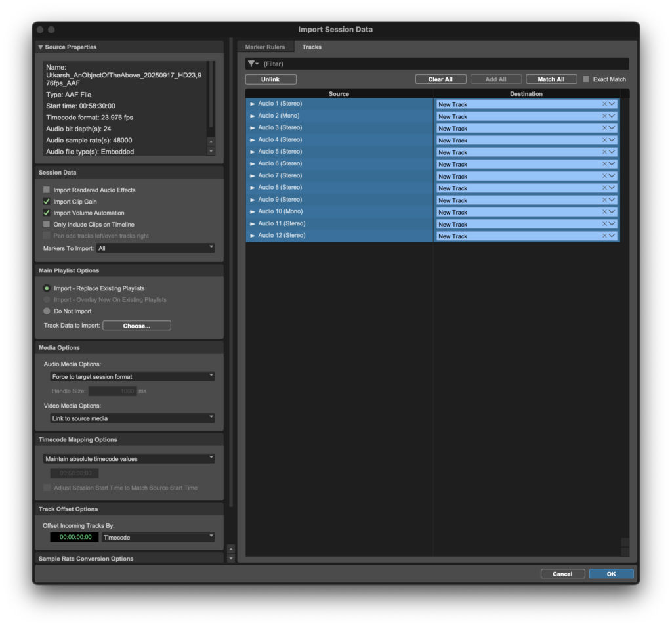
Task: Click X icon on Audio 5 destination
Action: pyautogui.click(x=604, y=152)
